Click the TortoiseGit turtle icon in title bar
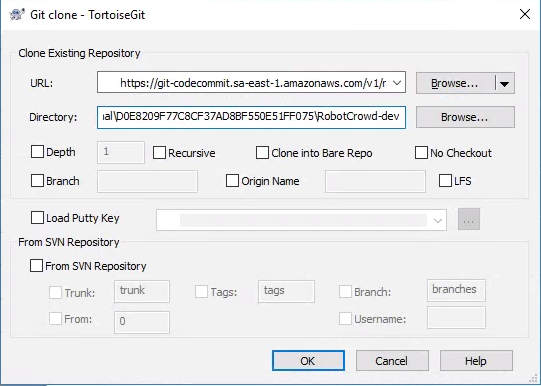This screenshot has height=386, width=541. point(17,14)
